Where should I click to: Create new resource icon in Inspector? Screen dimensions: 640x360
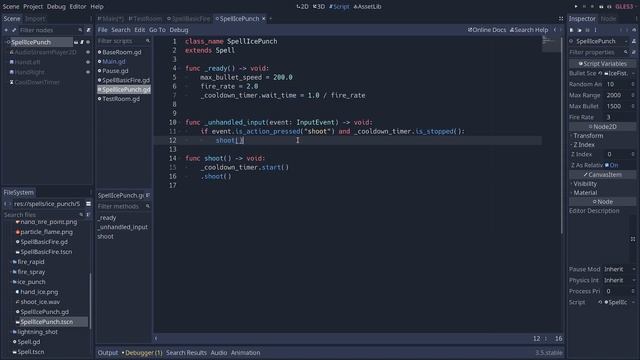pos(571,30)
